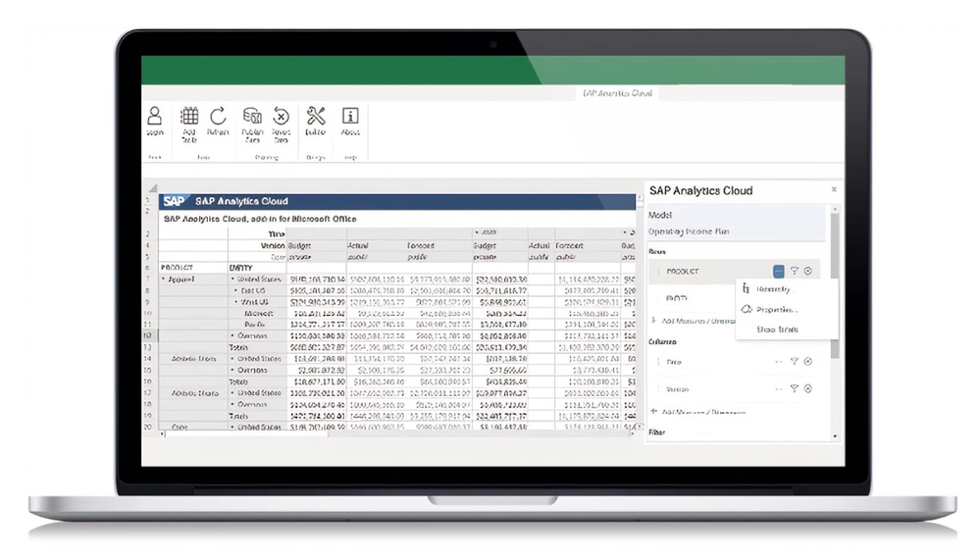Collapse United States node in row 7
The height and width of the screenshot is (559, 980).
pos(232,279)
